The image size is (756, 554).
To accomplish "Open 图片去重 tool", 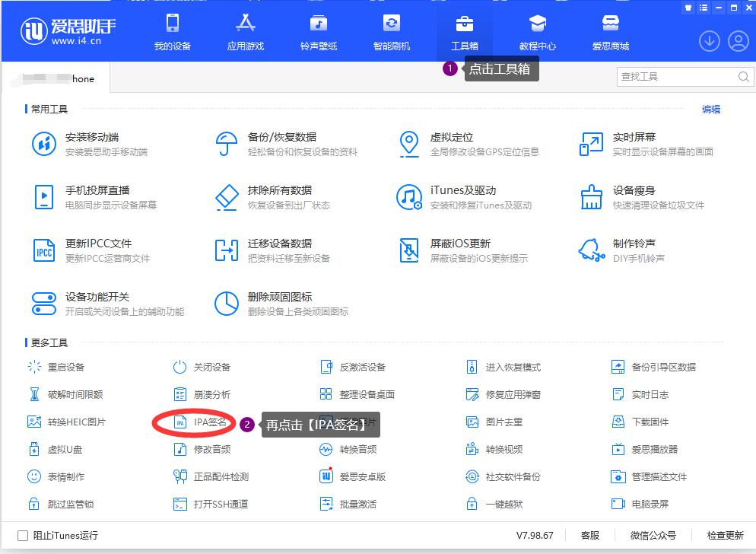I will (x=494, y=422).
